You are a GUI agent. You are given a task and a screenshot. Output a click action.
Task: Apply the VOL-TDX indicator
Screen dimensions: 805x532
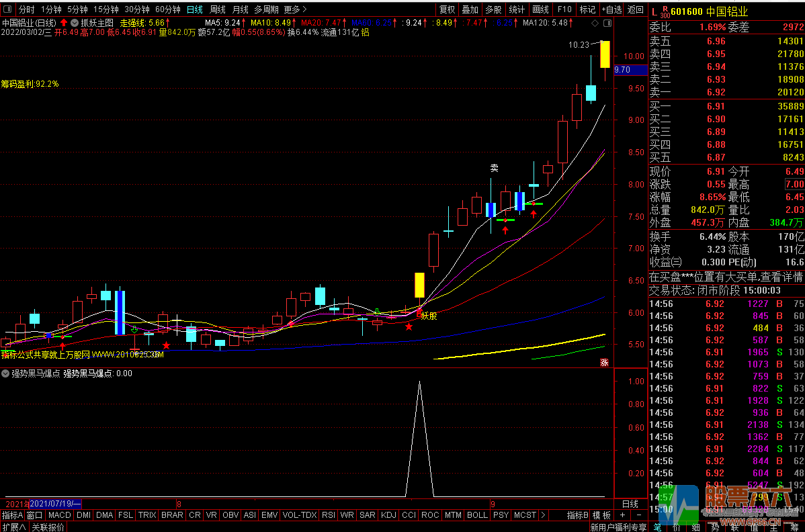point(300,515)
